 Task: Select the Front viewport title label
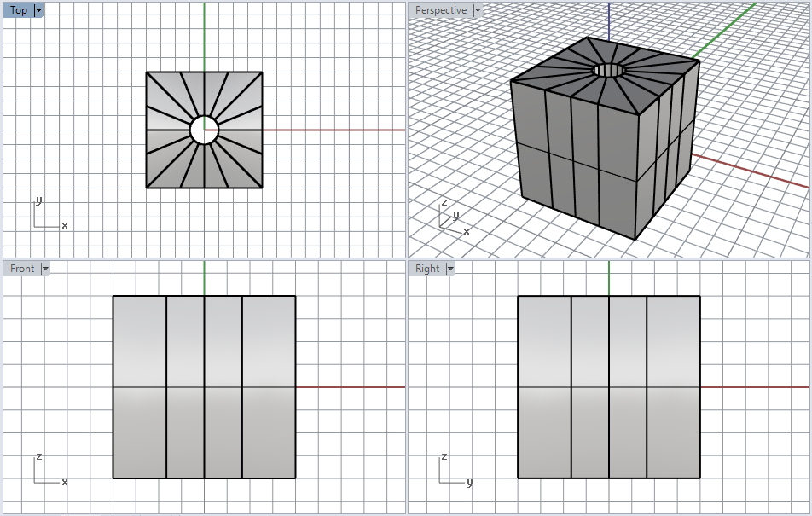point(22,269)
